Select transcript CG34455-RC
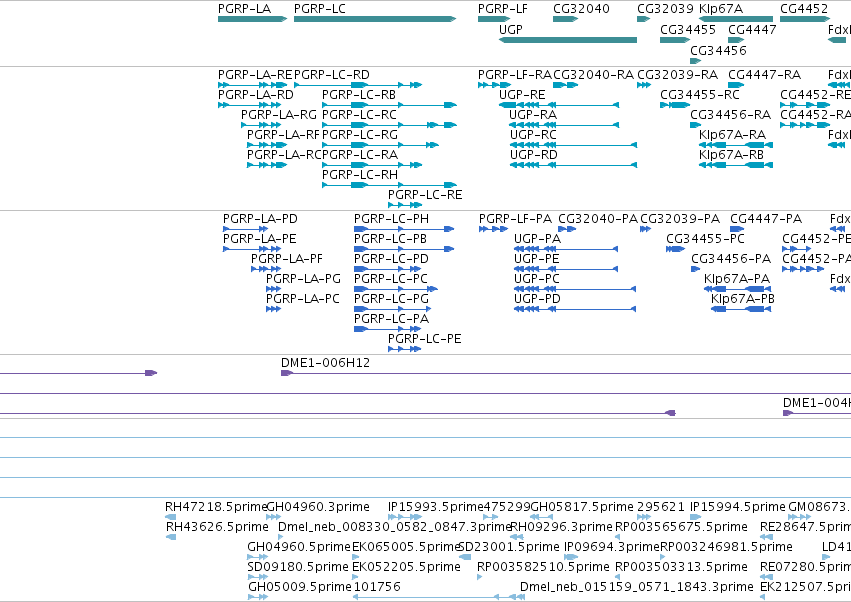The height and width of the screenshot is (602, 851). click(x=700, y=94)
